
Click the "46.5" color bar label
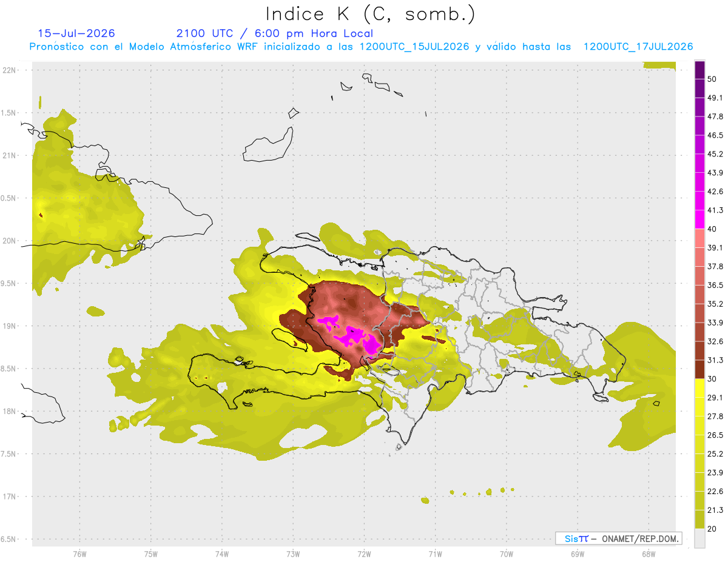(715, 135)
